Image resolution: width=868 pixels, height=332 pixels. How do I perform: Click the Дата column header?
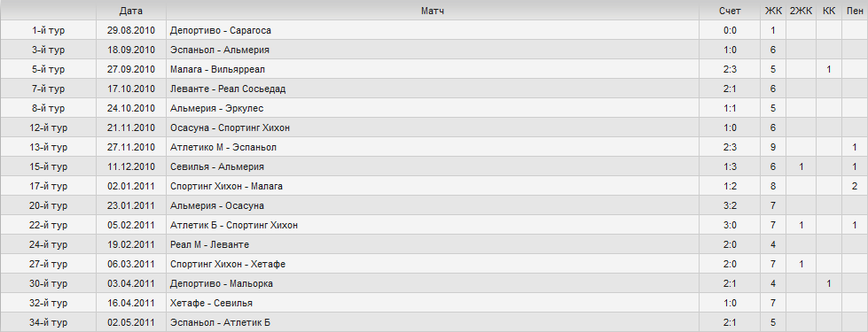[130, 11]
